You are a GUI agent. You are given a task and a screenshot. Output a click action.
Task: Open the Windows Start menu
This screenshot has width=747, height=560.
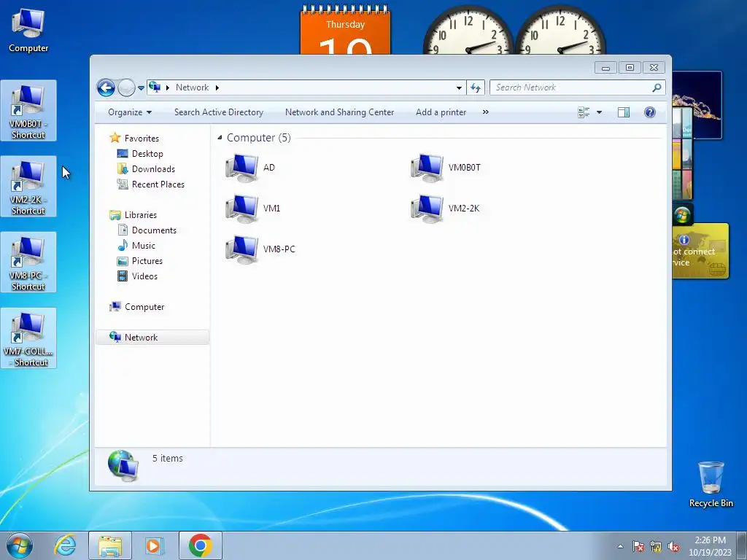pyautogui.click(x=19, y=545)
